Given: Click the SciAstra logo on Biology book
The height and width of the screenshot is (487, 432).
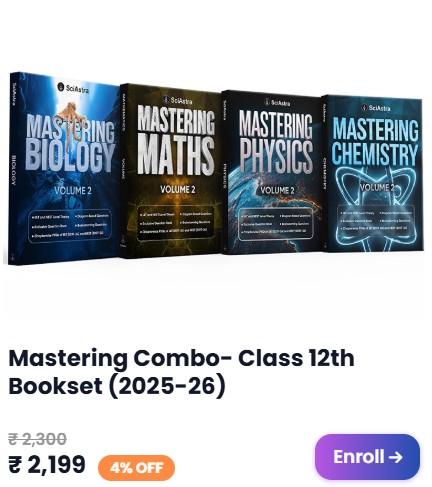Looking at the screenshot, I should [x=73, y=88].
